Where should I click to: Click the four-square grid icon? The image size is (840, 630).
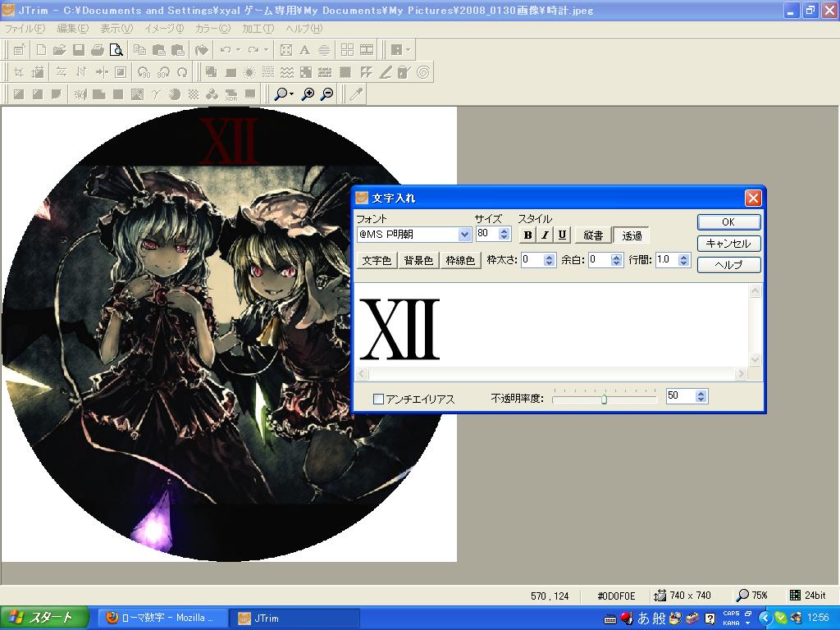[x=347, y=50]
